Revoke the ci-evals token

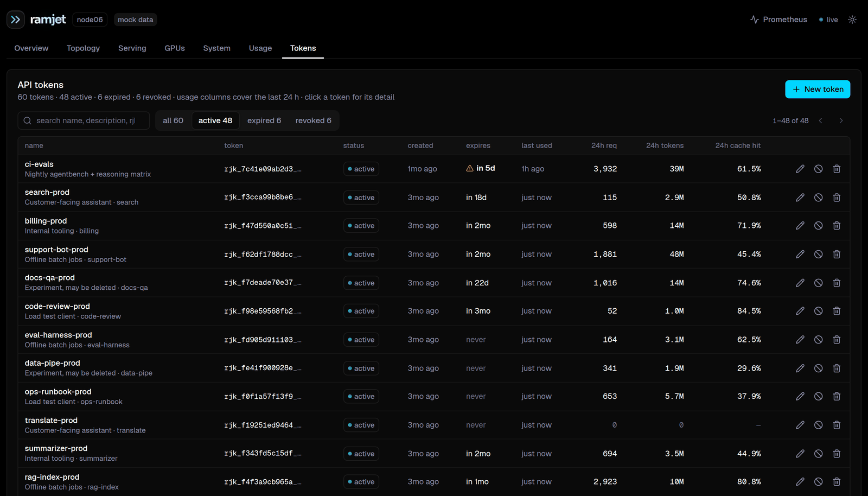point(819,169)
